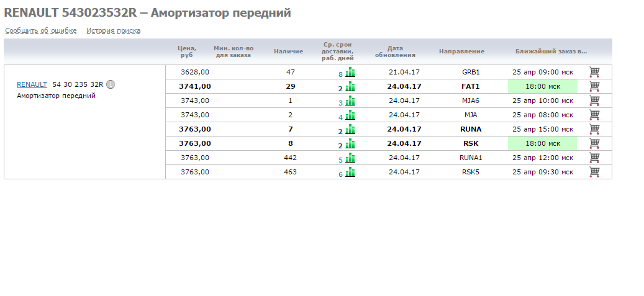
Task: Click direction code MJA6
Action: click(471, 101)
